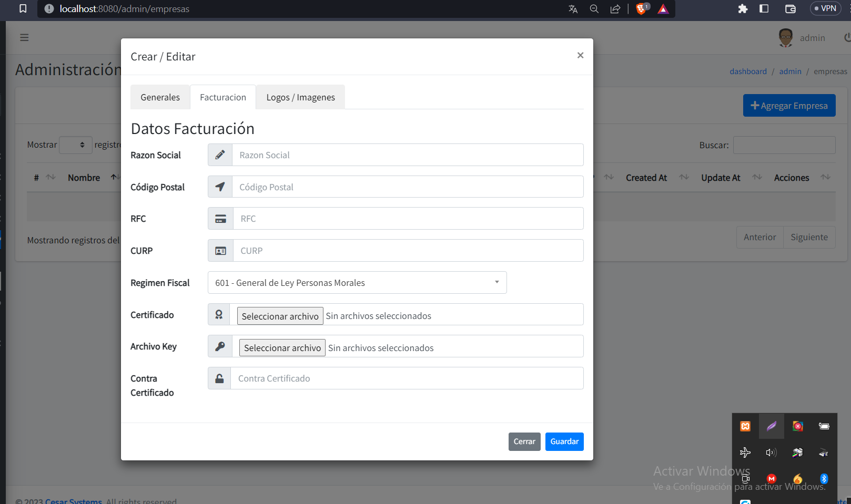Click the Brave Shields lion icon

pos(641,9)
